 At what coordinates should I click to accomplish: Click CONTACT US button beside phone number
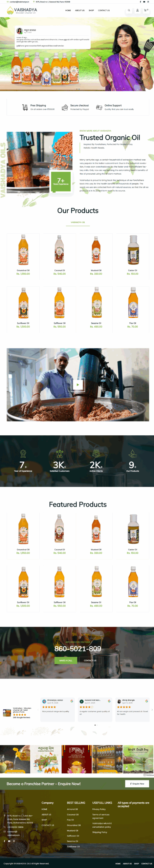pos(90,660)
